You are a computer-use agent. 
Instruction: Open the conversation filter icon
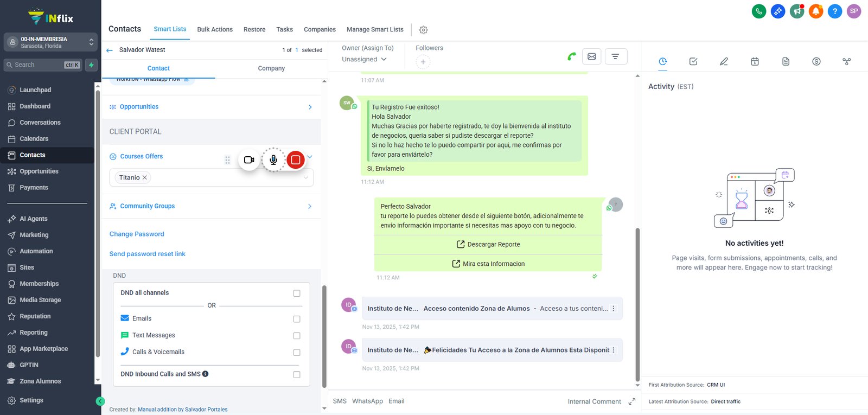[x=616, y=56]
